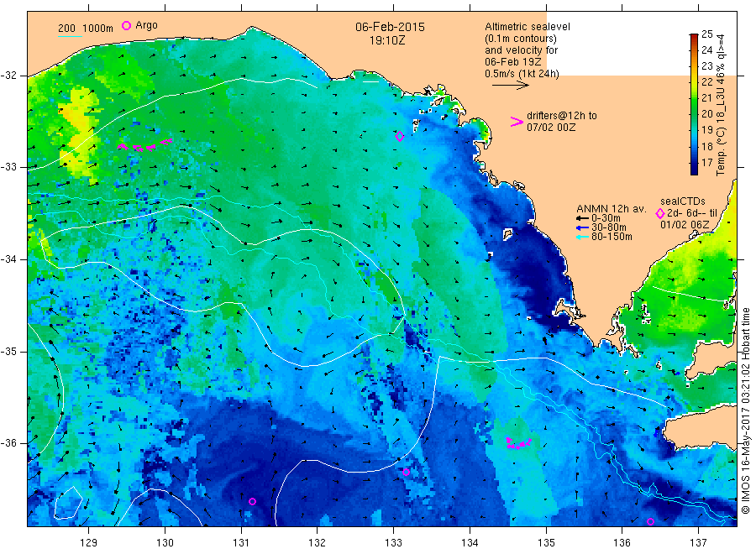The width and height of the screenshot is (756, 554).
Task: Click the latitude label -35
Action: (x=9, y=351)
